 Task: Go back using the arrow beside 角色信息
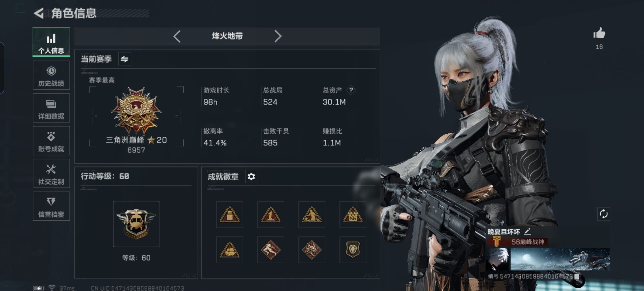click(x=39, y=13)
